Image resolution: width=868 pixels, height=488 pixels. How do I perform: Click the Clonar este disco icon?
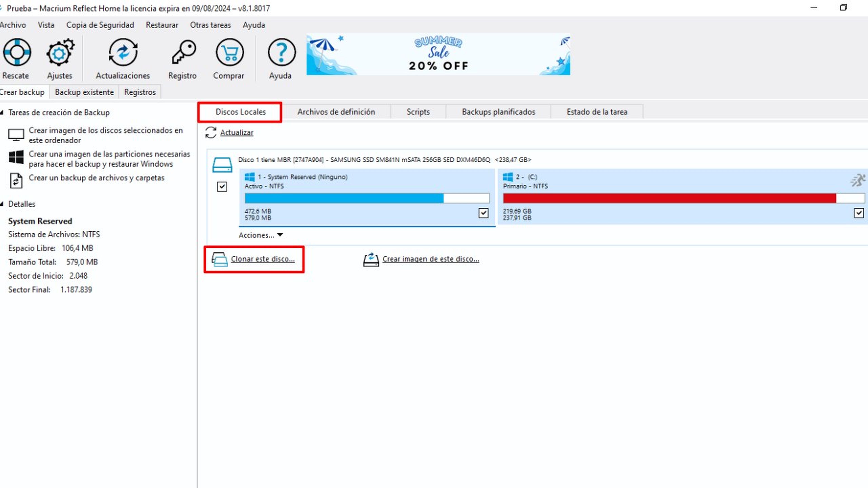(219, 259)
